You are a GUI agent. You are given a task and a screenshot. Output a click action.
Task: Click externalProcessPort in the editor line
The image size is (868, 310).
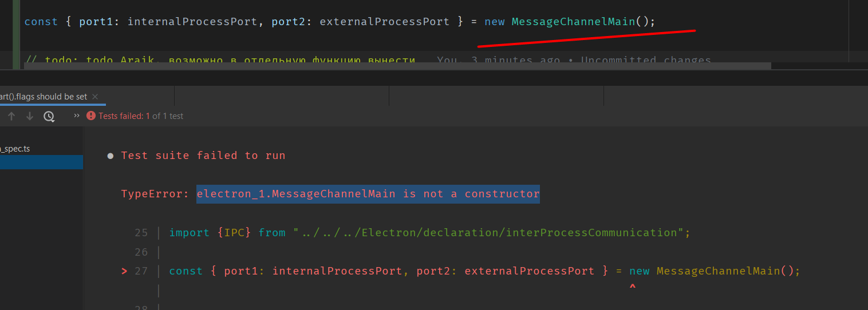click(384, 22)
